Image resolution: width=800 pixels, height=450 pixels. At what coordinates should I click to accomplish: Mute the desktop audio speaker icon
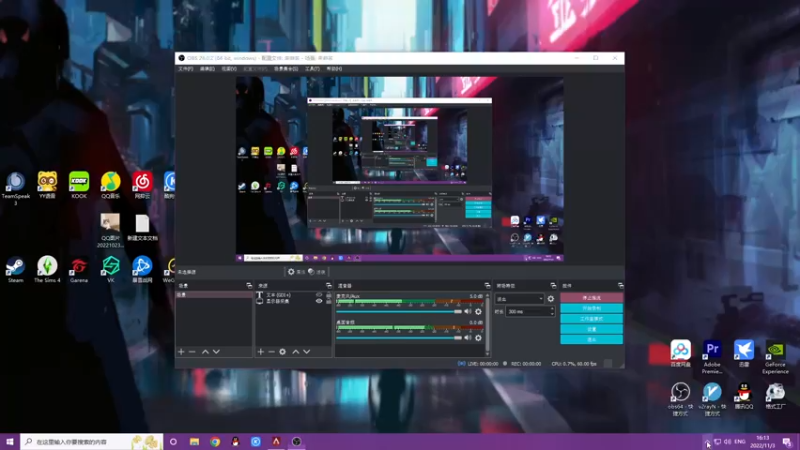click(x=468, y=338)
